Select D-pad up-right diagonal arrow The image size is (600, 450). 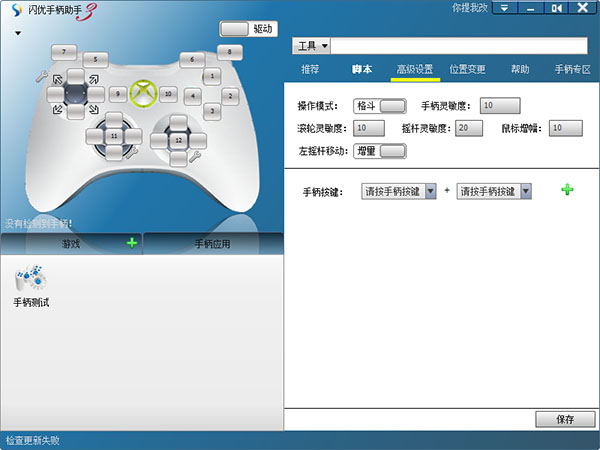point(94,79)
